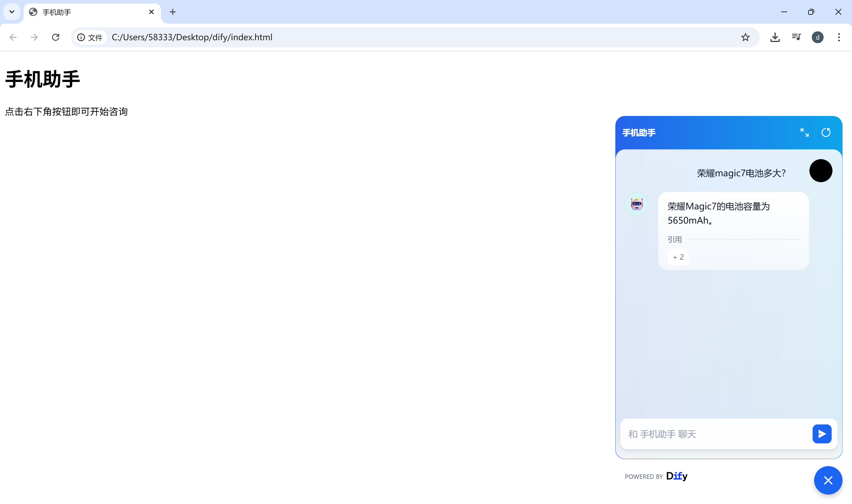Screen dimensions: 852x504
Task: Expand the chat window to fullscreen
Action: [x=804, y=133]
